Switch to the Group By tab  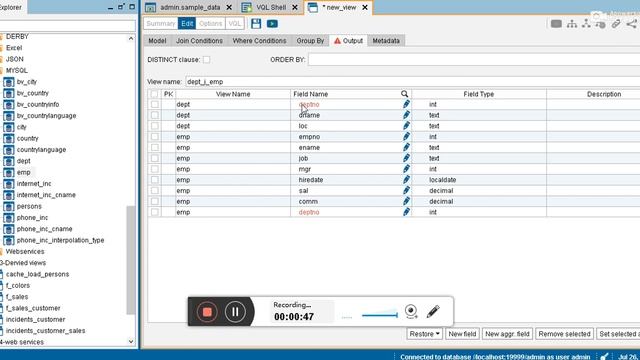310,41
